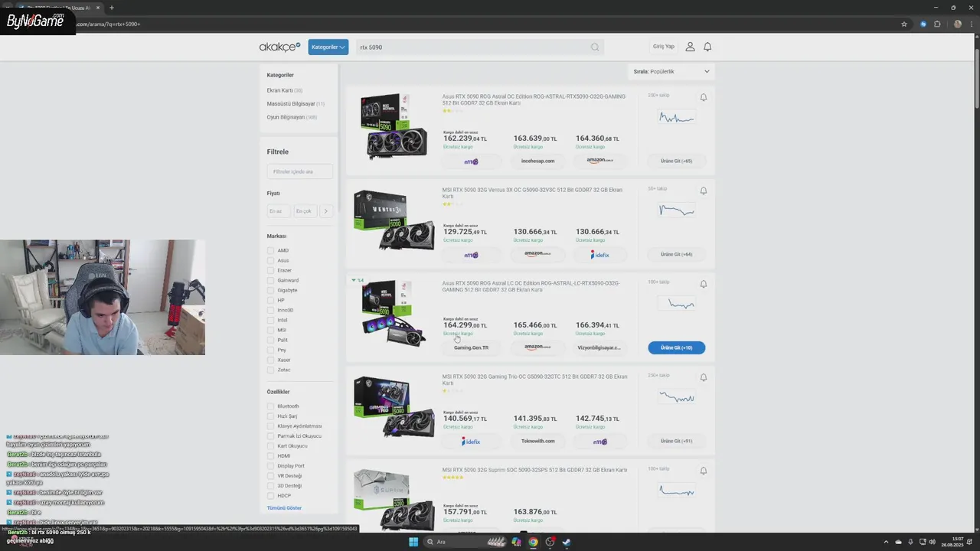Open Gaming.Gen.TR seller offer
The height and width of the screenshot is (551, 980).
pyautogui.click(x=471, y=347)
